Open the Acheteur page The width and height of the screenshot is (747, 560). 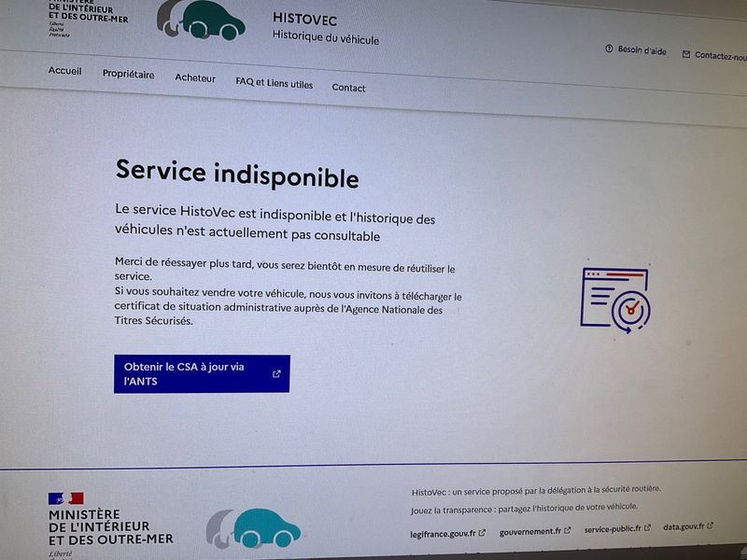tap(195, 77)
